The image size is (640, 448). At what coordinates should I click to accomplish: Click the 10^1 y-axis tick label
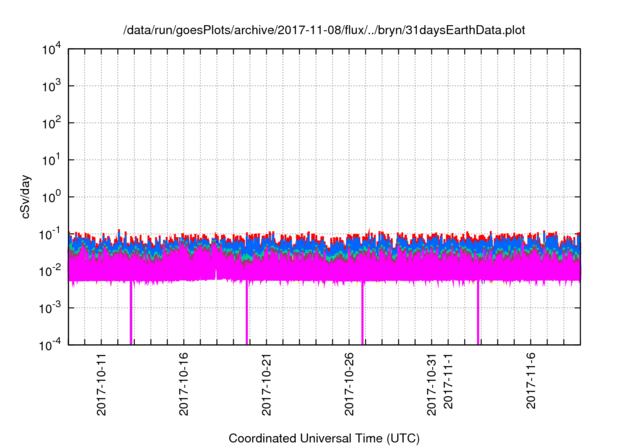pyautogui.click(x=51, y=160)
